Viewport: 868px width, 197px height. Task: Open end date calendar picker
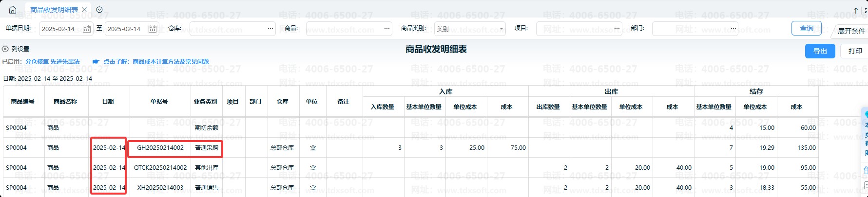click(x=152, y=29)
